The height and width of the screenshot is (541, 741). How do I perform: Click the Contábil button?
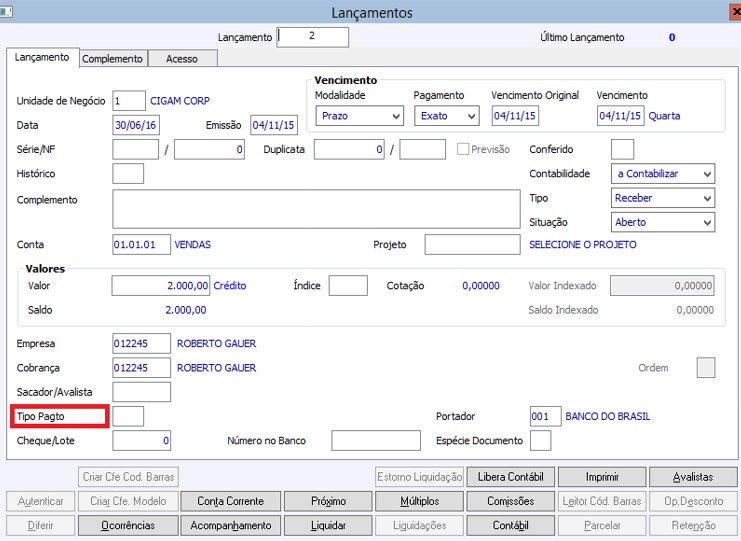(510, 525)
